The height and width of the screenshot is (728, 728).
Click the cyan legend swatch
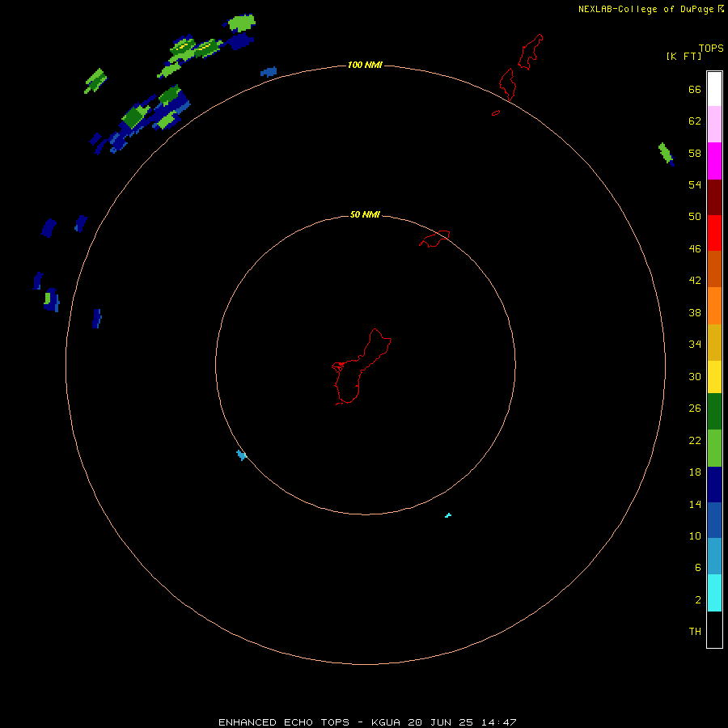click(714, 593)
